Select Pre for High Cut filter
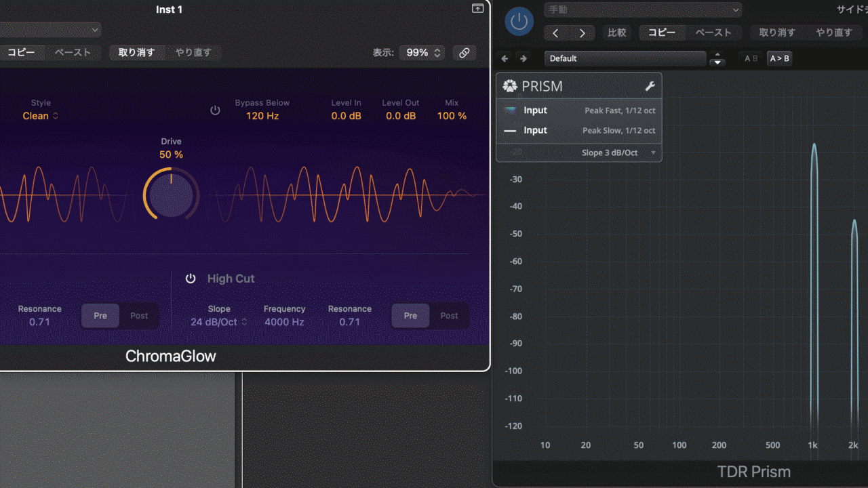The height and width of the screenshot is (488, 868). (x=410, y=316)
